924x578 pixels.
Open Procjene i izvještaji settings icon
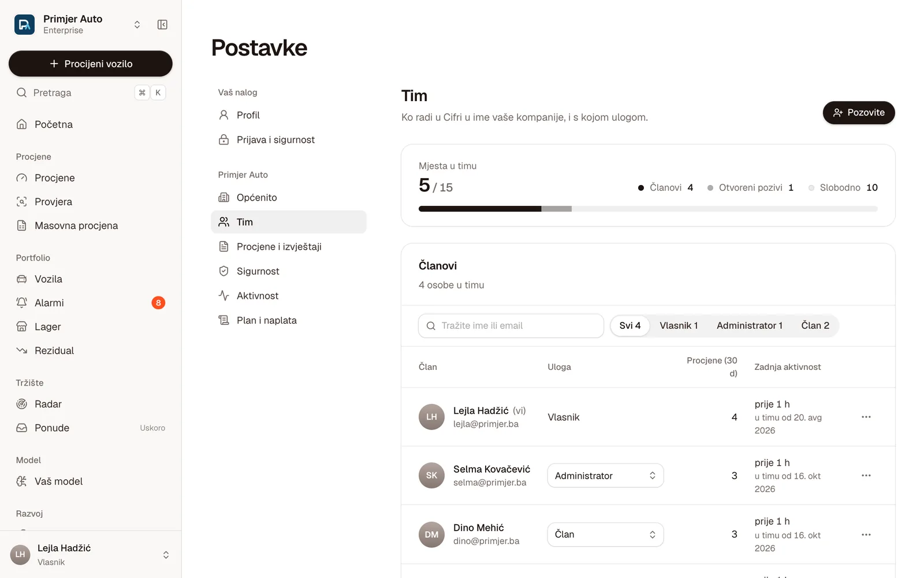[x=224, y=247]
